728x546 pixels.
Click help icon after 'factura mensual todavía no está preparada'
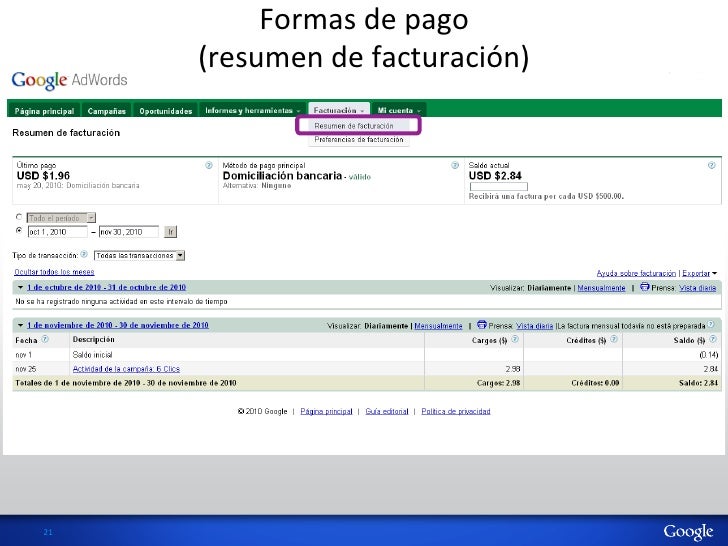click(x=711, y=325)
